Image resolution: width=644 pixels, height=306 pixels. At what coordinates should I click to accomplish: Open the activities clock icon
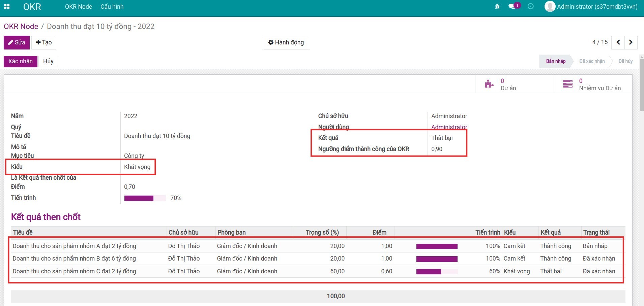pos(530,7)
